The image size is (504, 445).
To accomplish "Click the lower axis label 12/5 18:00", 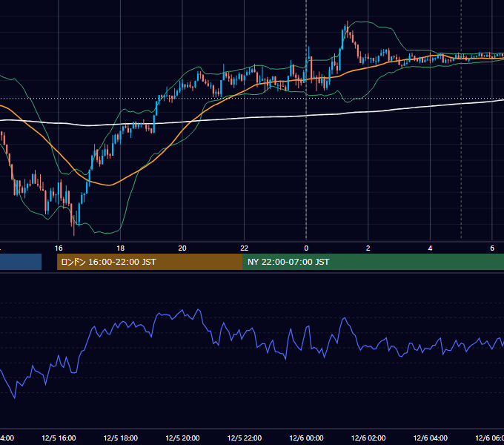I will click(x=121, y=438).
